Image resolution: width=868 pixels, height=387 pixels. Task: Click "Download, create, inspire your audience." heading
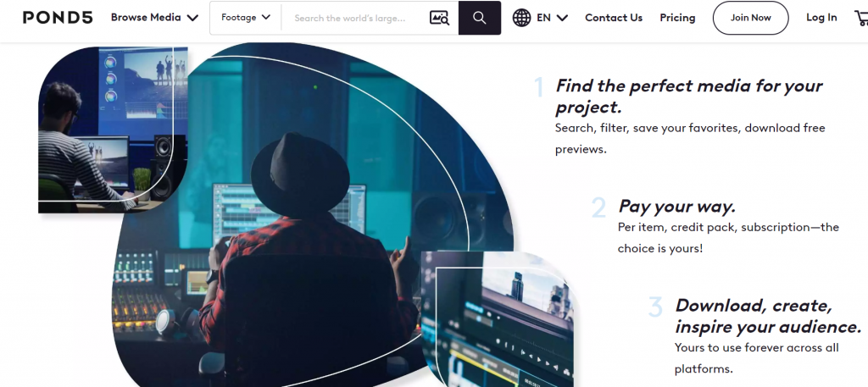(x=768, y=316)
